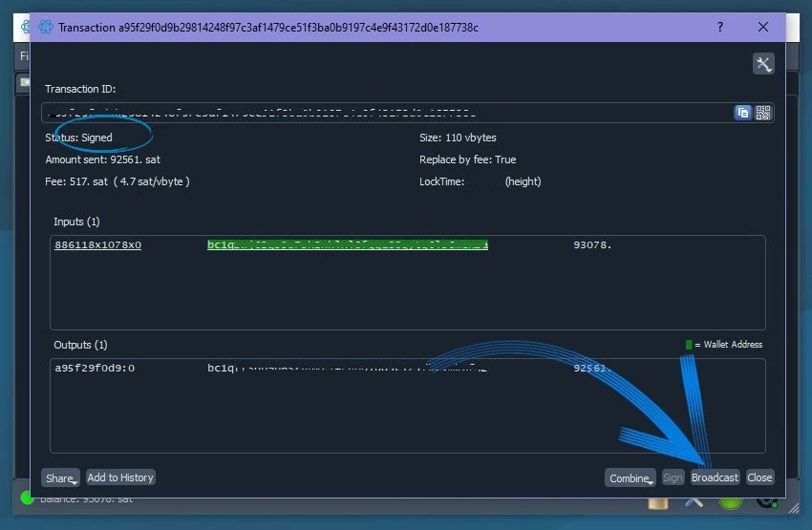
Task: Expand the Combine dropdown
Action: pyautogui.click(x=630, y=477)
